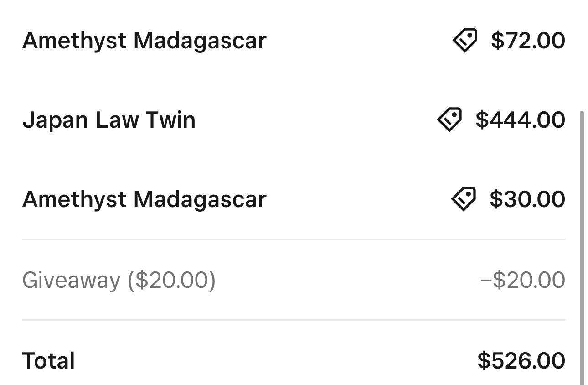Open the Japan Law Twin line item

point(294,120)
